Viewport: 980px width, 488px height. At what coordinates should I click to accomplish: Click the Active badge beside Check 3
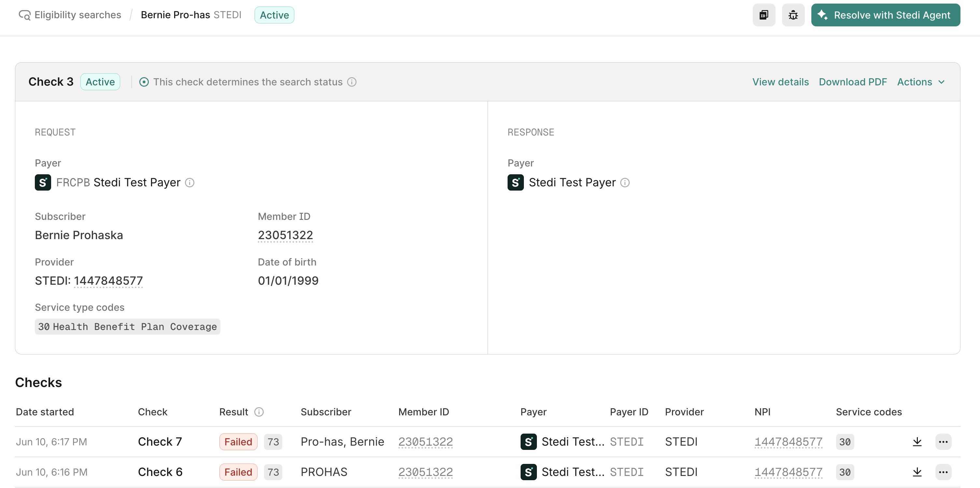pyautogui.click(x=100, y=82)
